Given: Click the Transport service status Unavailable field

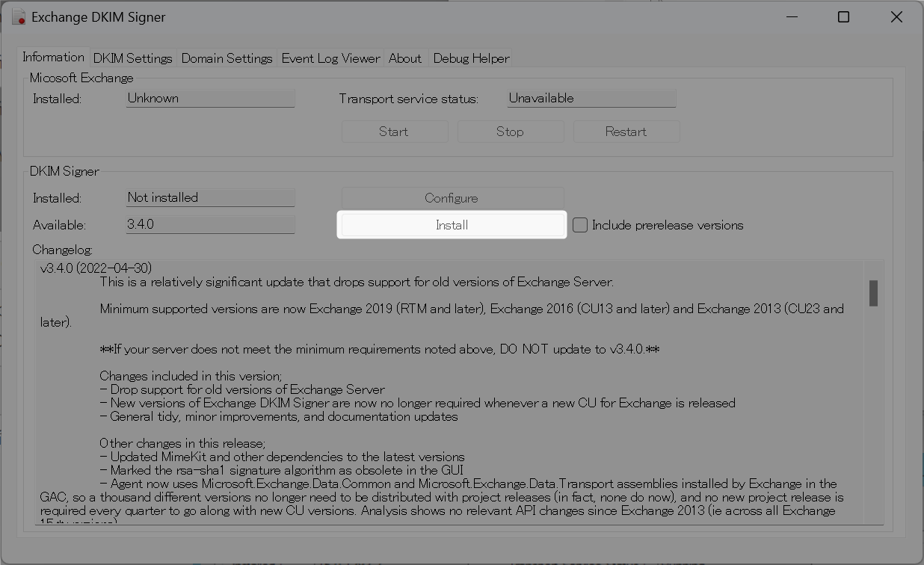Looking at the screenshot, I should coord(591,98).
